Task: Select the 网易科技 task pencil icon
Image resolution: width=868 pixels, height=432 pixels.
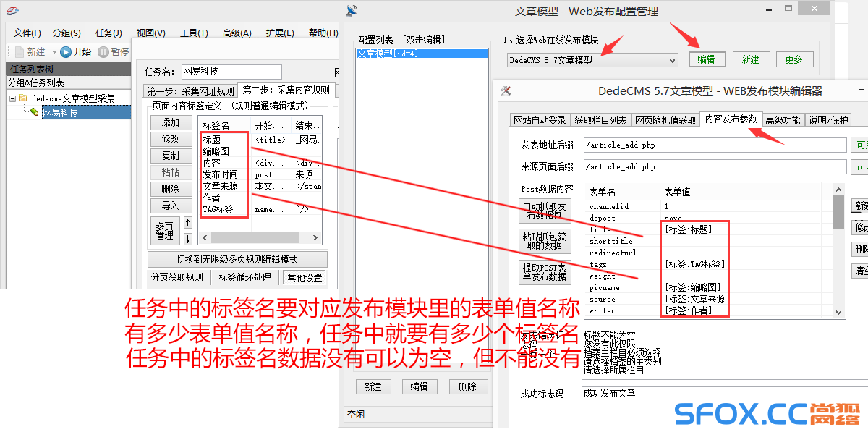Action: point(34,113)
